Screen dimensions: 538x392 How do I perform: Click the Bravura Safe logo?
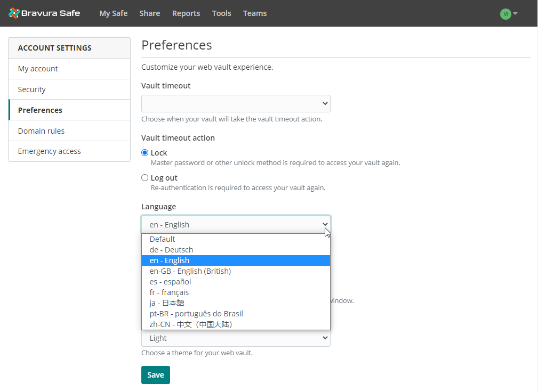(x=44, y=13)
